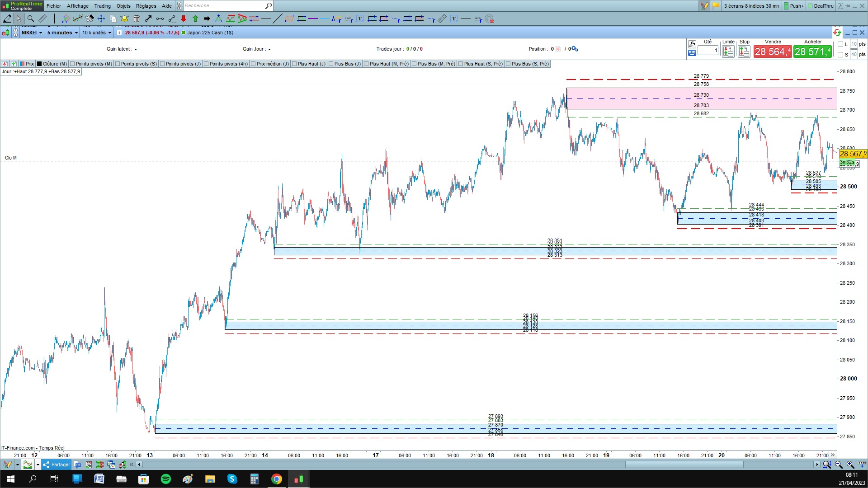Image resolution: width=868 pixels, height=488 pixels.
Task: Select the green up arrow tool
Action: pos(195,19)
